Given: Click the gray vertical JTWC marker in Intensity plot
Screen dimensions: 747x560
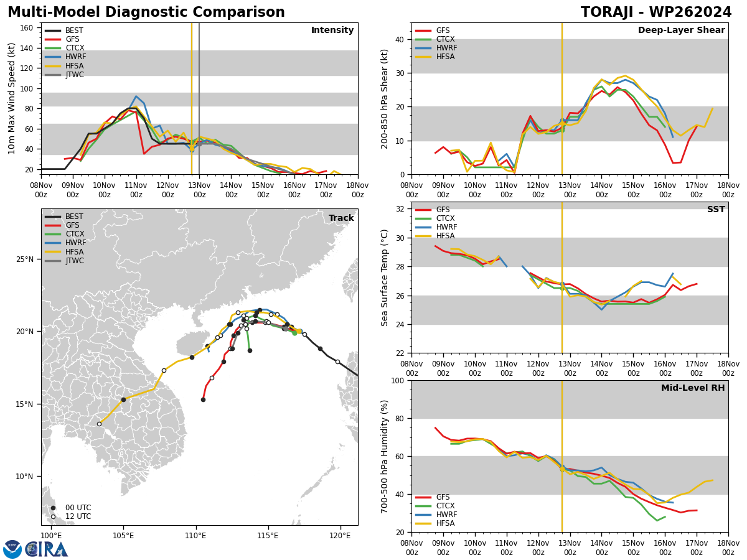Looking at the screenshot, I should tap(199, 98).
